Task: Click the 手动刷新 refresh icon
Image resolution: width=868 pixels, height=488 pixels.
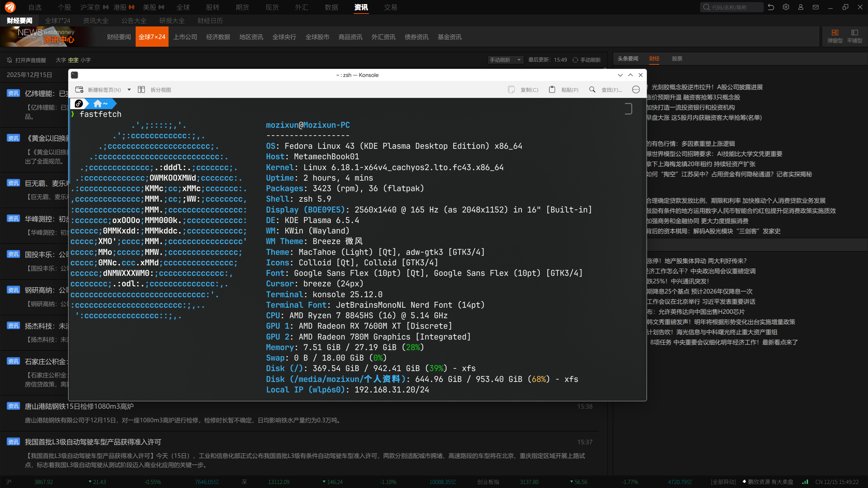Action: pyautogui.click(x=575, y=60)
